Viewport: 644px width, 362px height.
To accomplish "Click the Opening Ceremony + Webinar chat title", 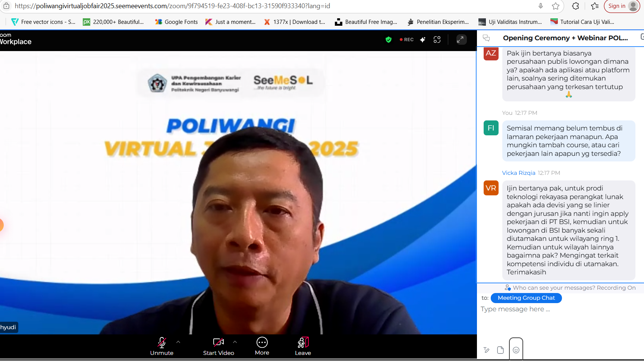I will [x=565, y=38].
